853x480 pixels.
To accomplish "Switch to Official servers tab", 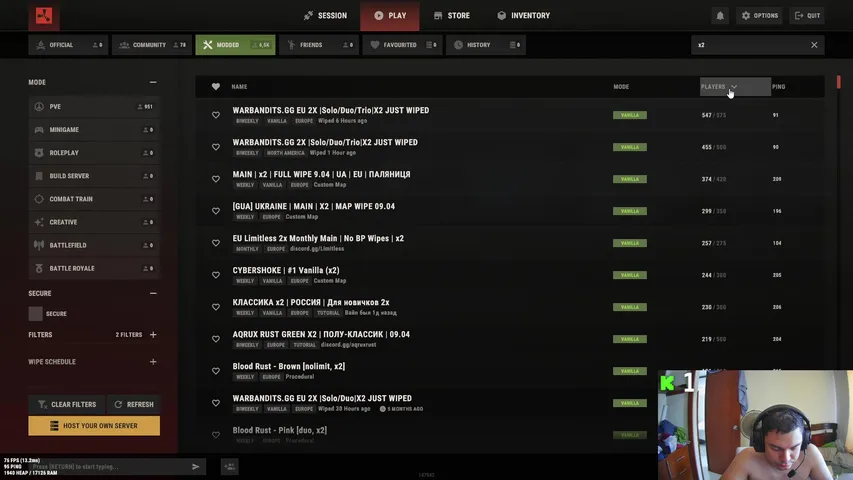I will pyautogui.click(x=68, y=45).
